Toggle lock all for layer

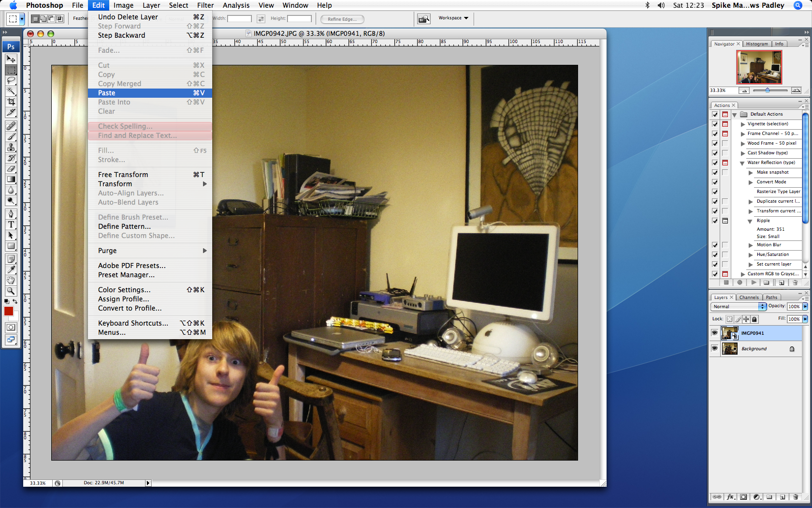[754, 319]
